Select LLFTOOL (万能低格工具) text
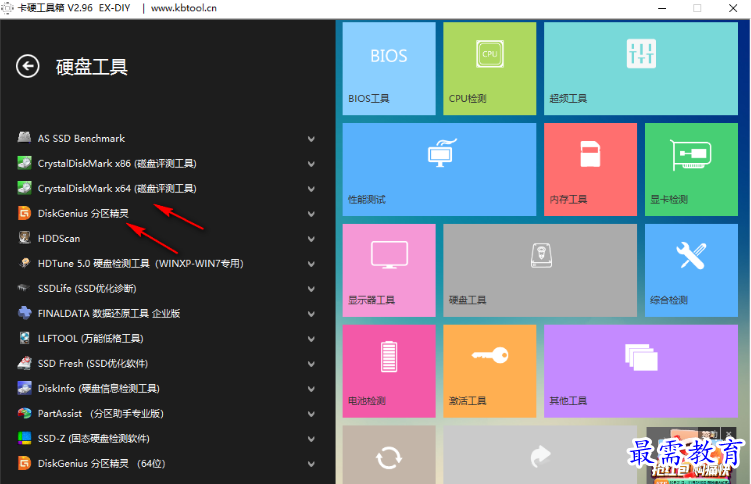This screenshot has width=751, height=484. click(x=91, y=338)
